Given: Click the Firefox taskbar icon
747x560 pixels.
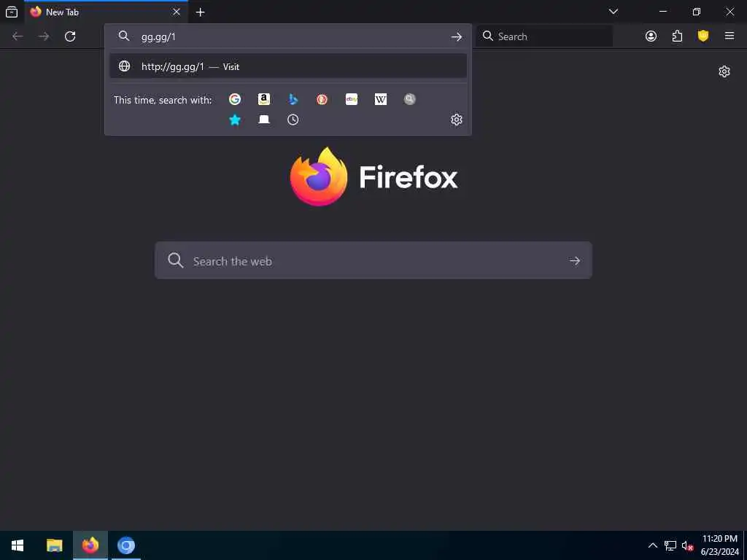Looking at the screenshot, I should coord(90,545).
